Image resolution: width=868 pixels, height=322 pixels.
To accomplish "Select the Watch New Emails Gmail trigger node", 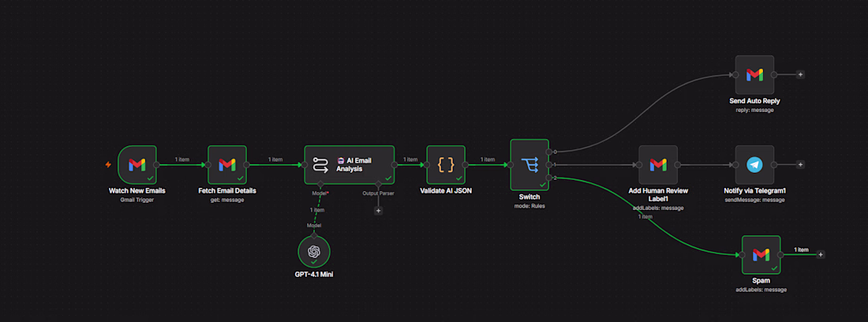I will coord(137,164).
